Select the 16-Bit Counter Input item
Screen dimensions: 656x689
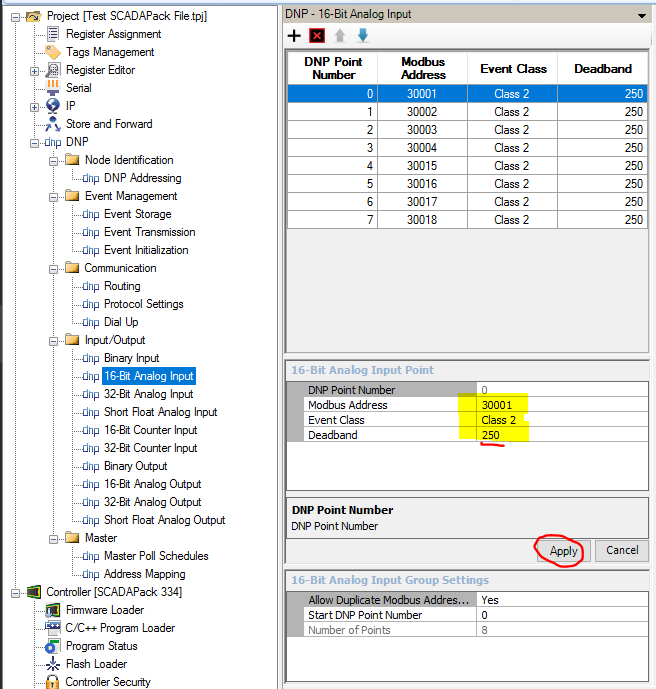coord(150,430)
